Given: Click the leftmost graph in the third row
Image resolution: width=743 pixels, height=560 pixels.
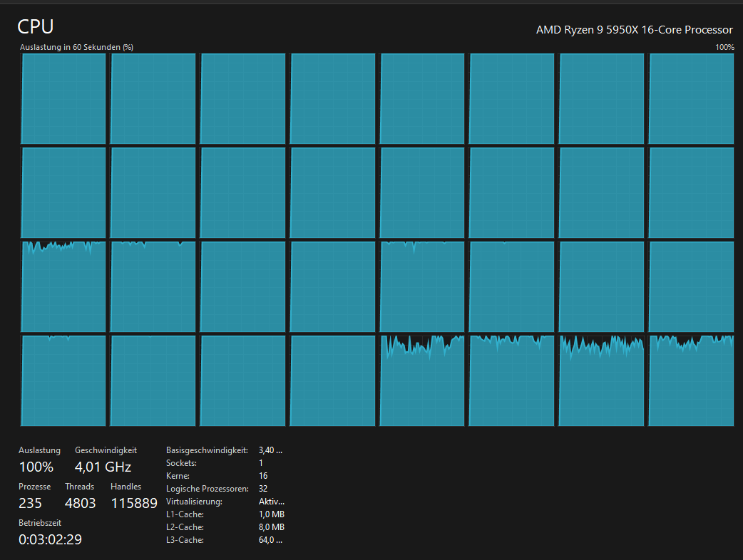Looking at the screenshot, I should coord(63,286).
